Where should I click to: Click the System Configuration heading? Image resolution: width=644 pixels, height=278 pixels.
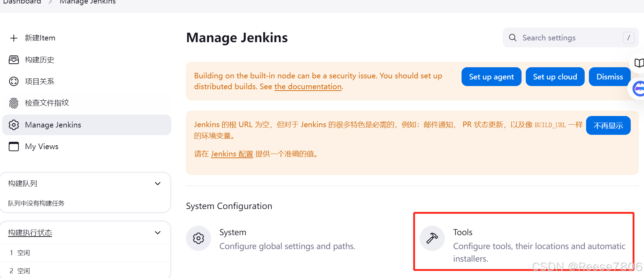(229, 206)
